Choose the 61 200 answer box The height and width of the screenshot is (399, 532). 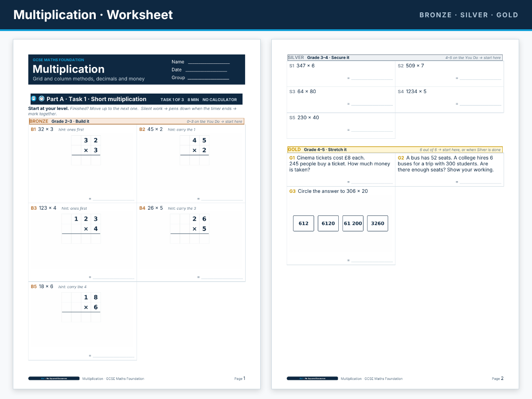point(353,223)
